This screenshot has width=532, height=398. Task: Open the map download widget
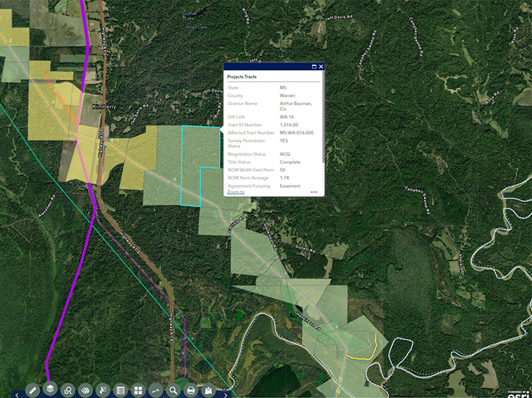tap(208, 390)
